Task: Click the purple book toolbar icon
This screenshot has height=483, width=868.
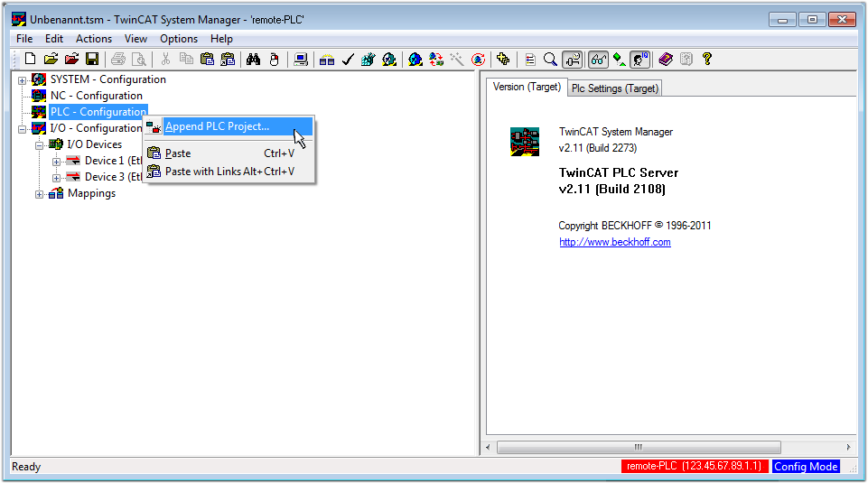Action: point(666,60)
